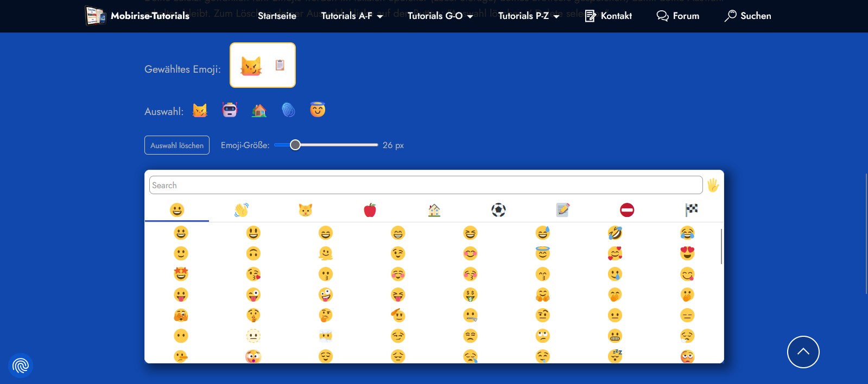Pick the money-mouth face emoji

(x=470, y=295)
